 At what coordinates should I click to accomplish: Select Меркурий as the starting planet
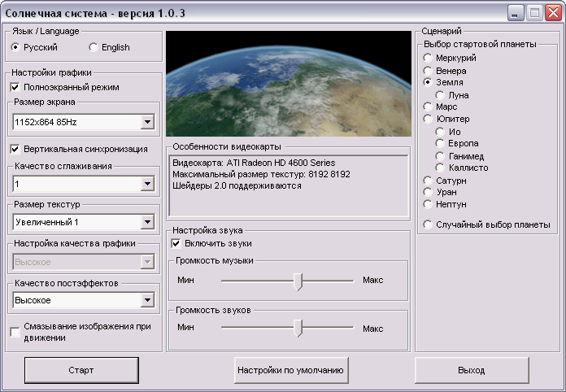428,58
